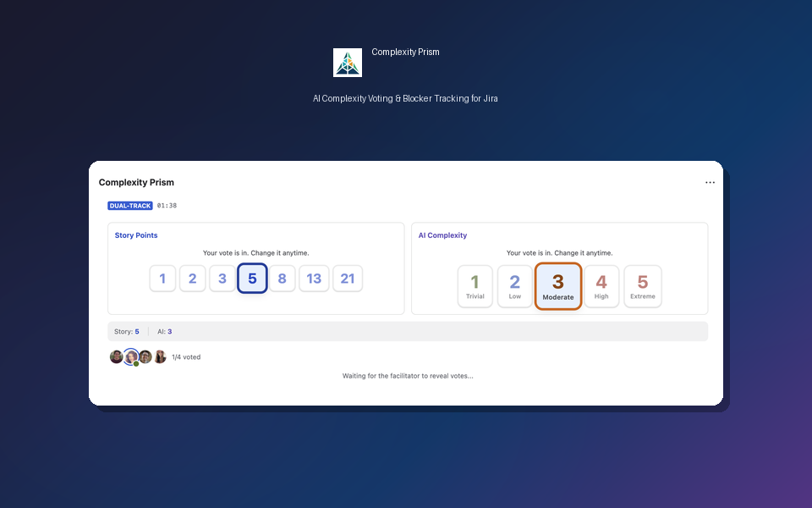Click the Complexity Prism title beside the logo
The image size is (812, 508).
click(x=405, y=52)
